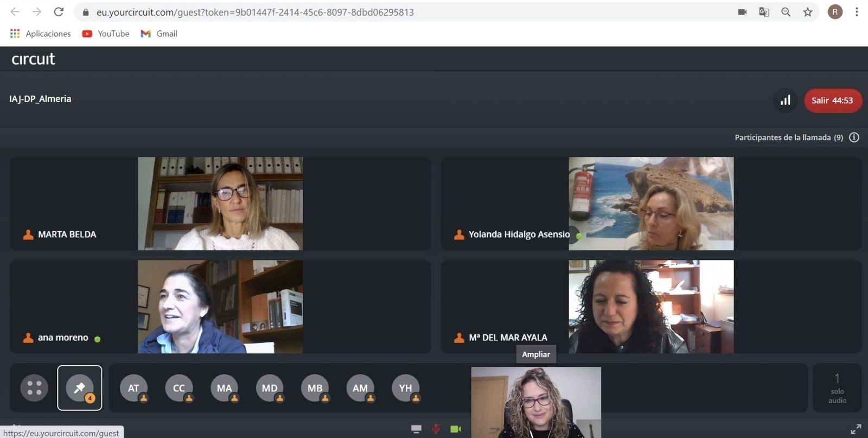Select participant avatar AT

(133, 388)
